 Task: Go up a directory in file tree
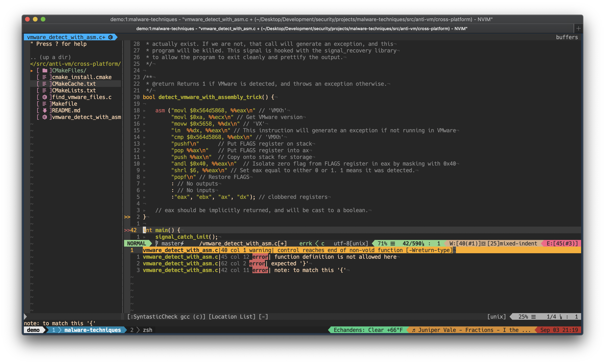pyautogui.click(x=50, y=57)
